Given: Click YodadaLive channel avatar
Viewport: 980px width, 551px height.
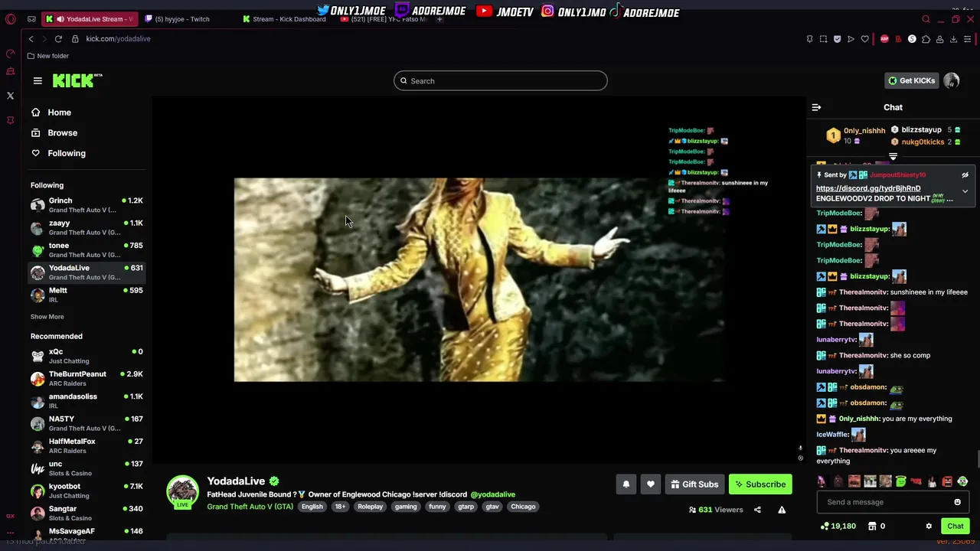Looking at the screenshot, I should coord(182,492).
